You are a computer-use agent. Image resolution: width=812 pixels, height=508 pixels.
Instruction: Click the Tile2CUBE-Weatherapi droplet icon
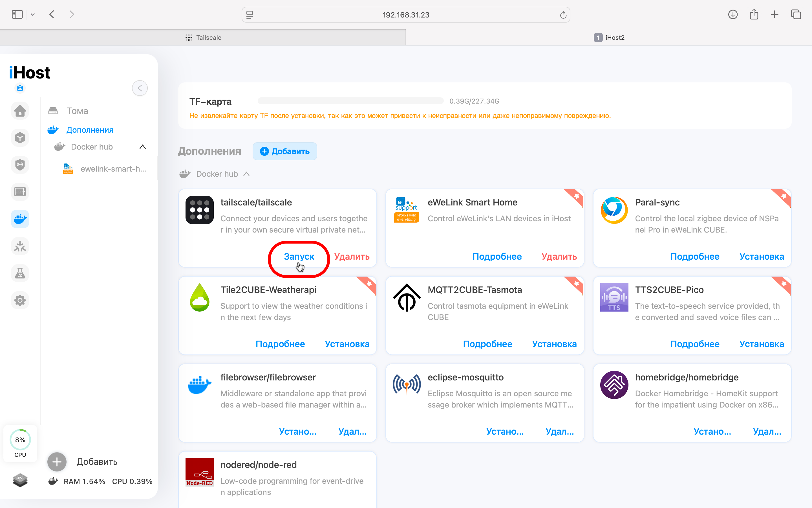point(200,297)
